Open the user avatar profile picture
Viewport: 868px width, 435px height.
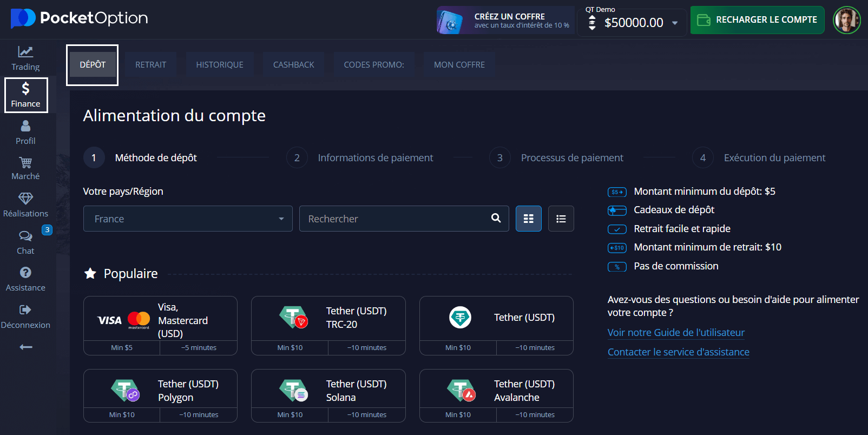tap(846, 20)
